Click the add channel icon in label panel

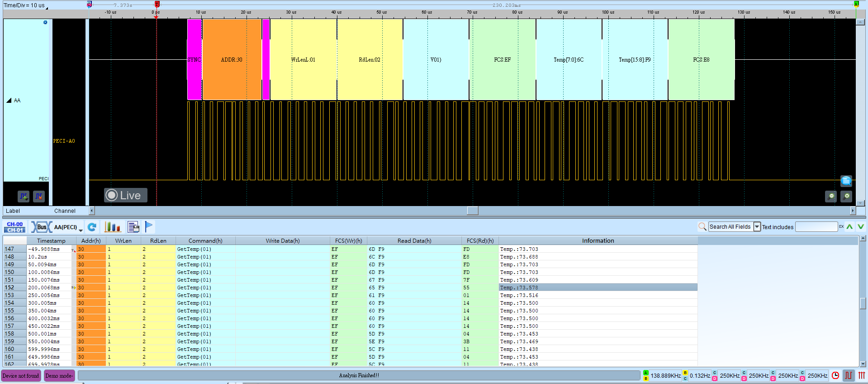pyautogui.click(x=24, y=196)
